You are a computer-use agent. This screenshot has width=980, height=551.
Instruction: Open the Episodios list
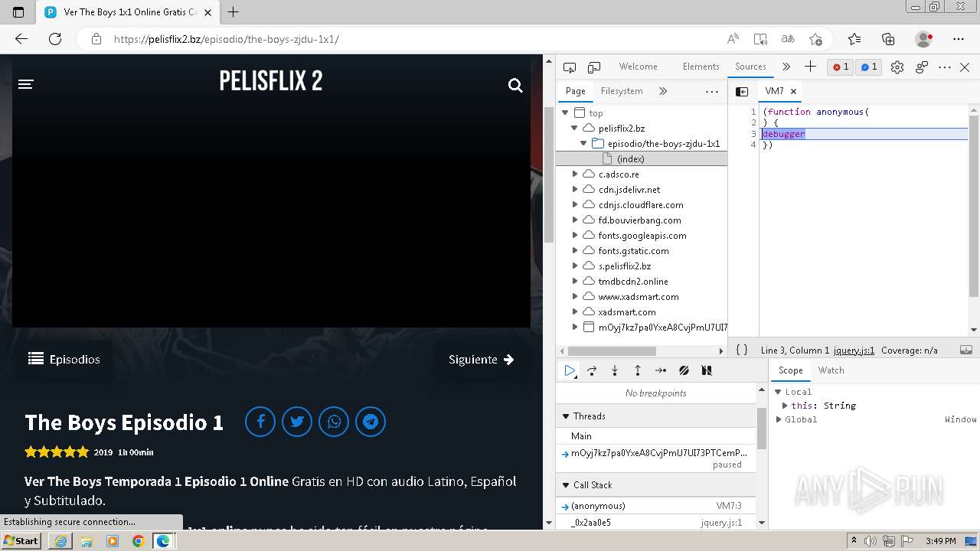(64, 359)
